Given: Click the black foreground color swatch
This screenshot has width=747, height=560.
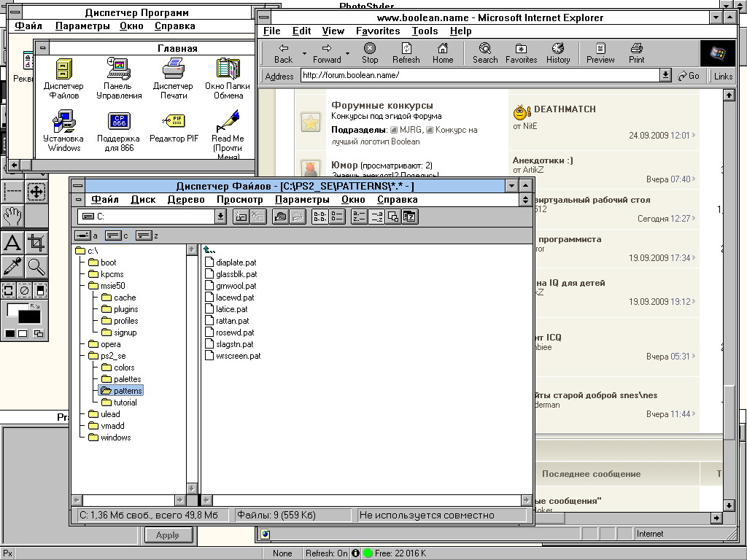Looking at the screenshot, I should [29, 317].
